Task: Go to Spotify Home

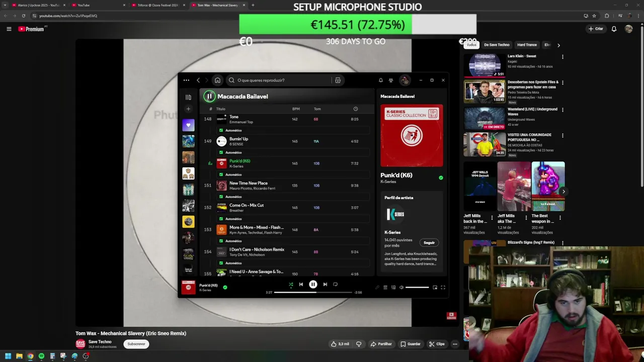Action: pyautogui.click(x=217, y=80)
